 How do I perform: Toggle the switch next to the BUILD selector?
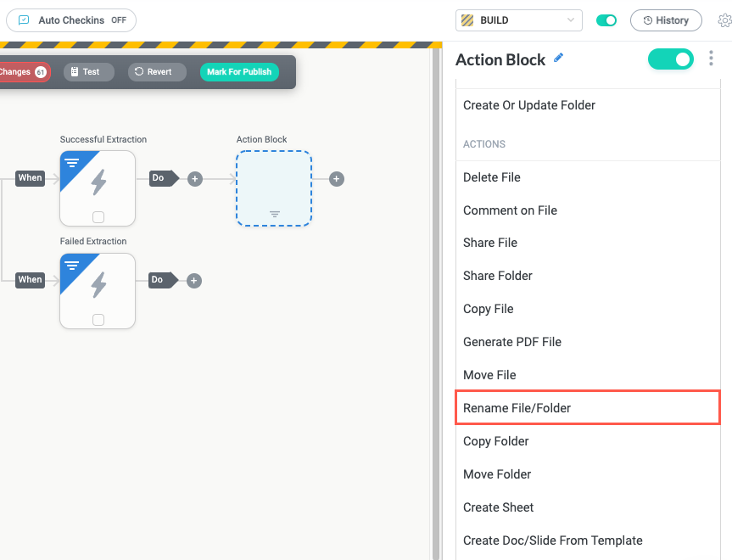tap(607, 20)
